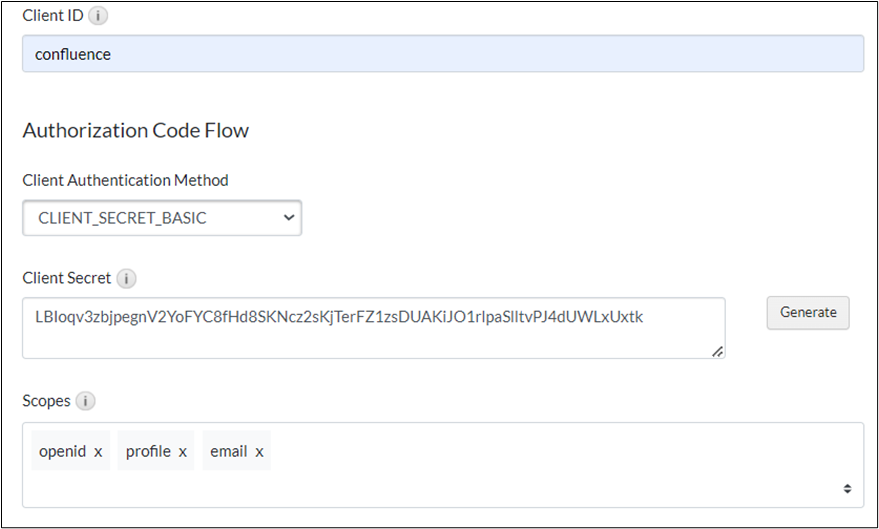This screenshot has width=879, height=529.
Task: Grab the Client Secret textarea resize handle
Action: (717, 351)
